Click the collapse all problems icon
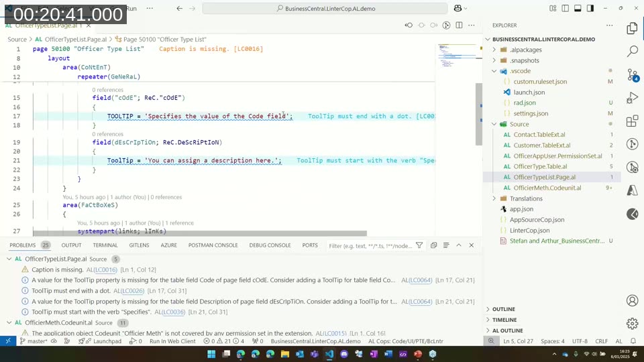The width and height of the screenshot is (644, 362). click(x=434, y=245)
